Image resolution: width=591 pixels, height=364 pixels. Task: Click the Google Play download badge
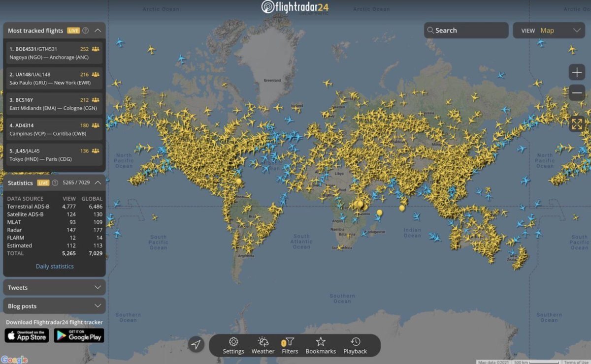coord(79,335)
